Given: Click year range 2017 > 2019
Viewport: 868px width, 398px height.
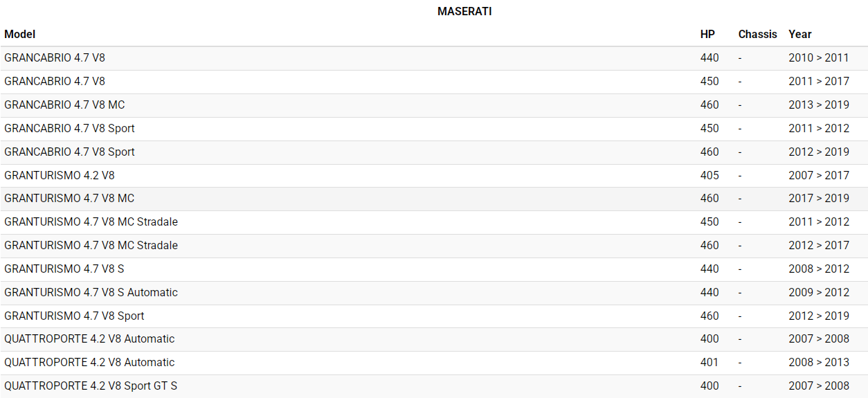Looking at the screenshot, I should 818,198.
